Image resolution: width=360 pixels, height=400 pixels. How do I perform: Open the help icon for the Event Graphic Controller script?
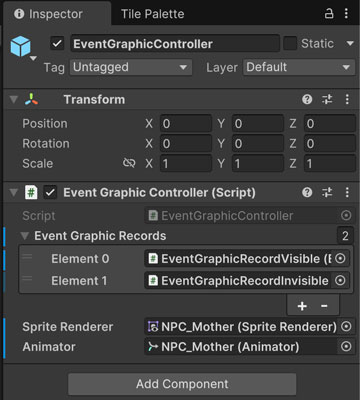pos(307,192)
